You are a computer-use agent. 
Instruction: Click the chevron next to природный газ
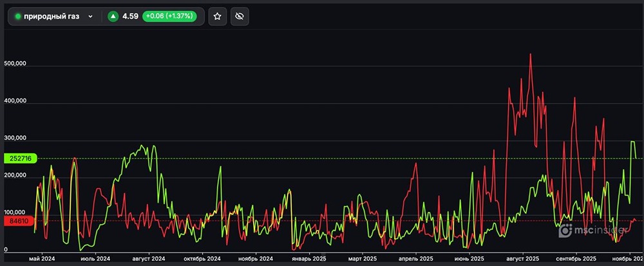[90, 17]
